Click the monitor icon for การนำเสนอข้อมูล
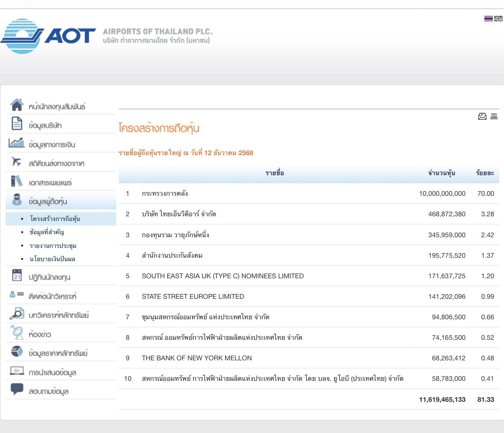Image resolution: width=504 pixels, height=433 pixels. (17, 371)
